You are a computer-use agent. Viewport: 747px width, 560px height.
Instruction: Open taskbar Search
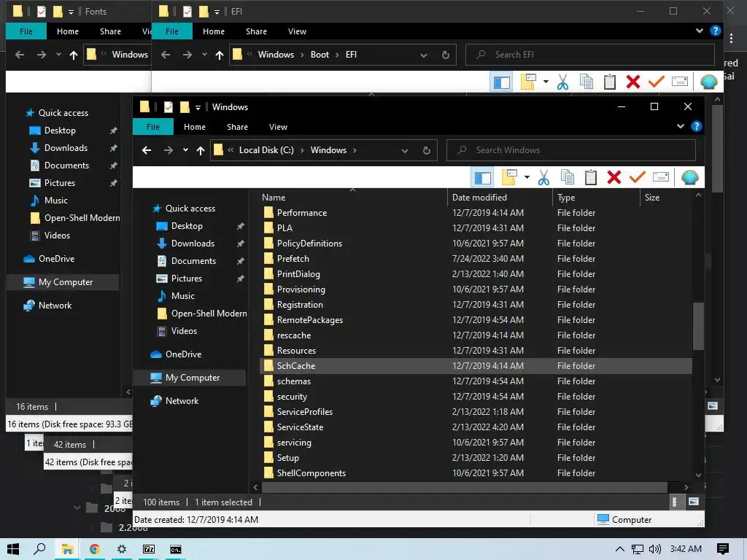pyautogui.click(x=39, y=549)
